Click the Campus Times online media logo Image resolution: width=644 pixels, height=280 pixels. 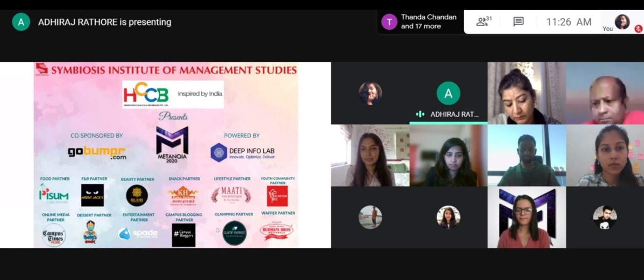point(54,235)
